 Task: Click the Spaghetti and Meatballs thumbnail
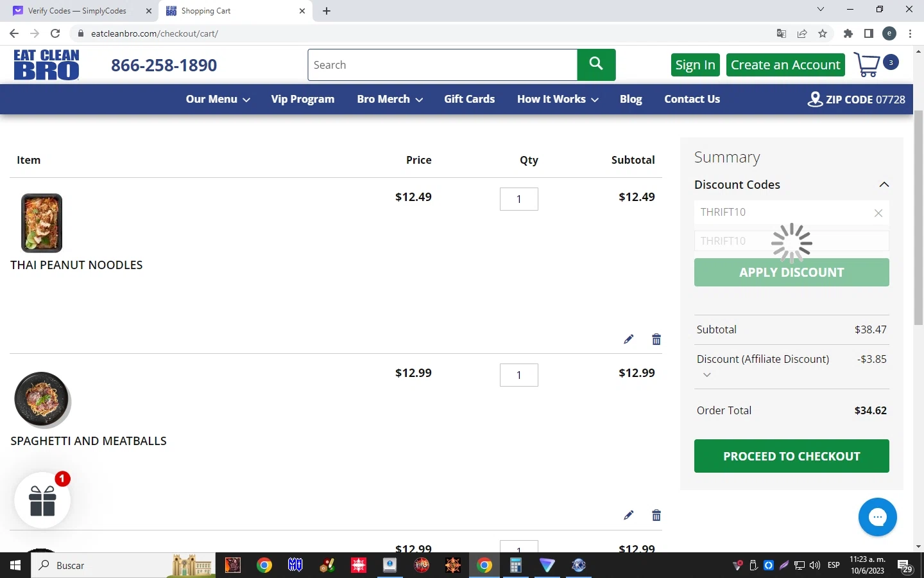click(x=42, y=399)
